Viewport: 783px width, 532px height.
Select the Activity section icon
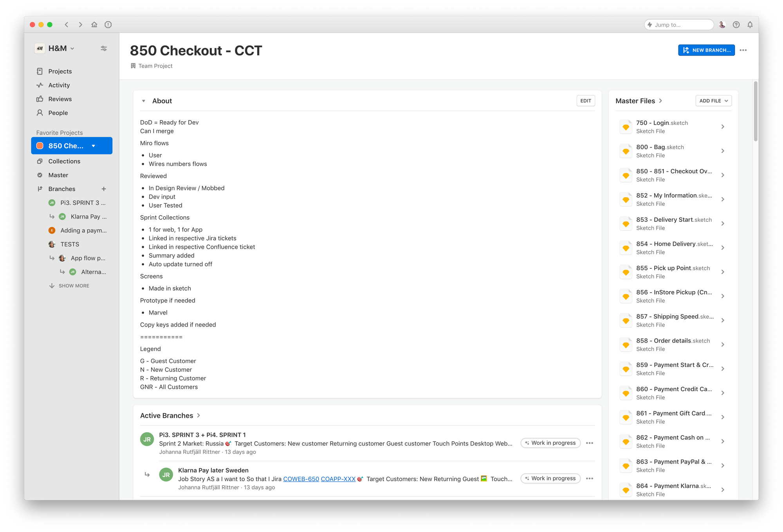click(40, 84)
